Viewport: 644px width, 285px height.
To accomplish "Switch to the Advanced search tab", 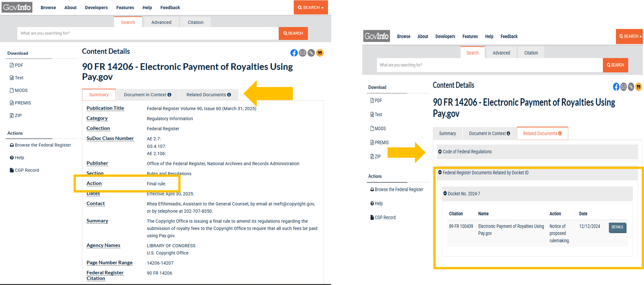I will pyautogui.click(x=161, y=22).
